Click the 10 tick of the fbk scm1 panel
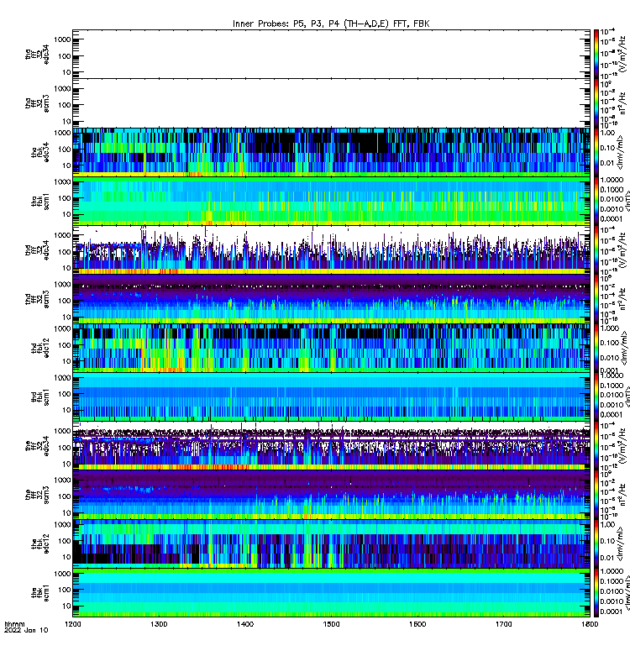 (66, 606)
